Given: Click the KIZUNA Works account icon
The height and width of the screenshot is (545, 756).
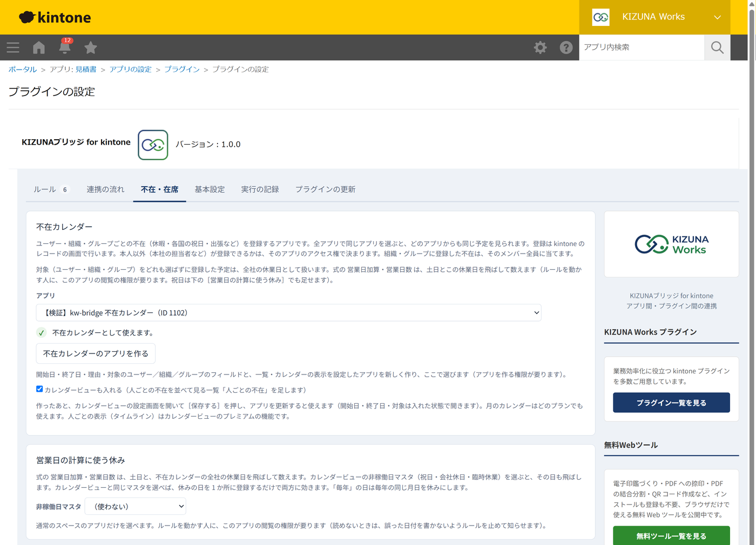Looking at the screenshot, I should tap(600, 17).
